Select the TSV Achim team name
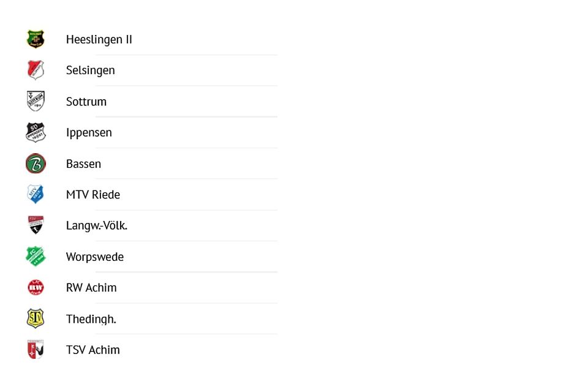The width and height of the screenshot is (588, 392). click(93, 350)
